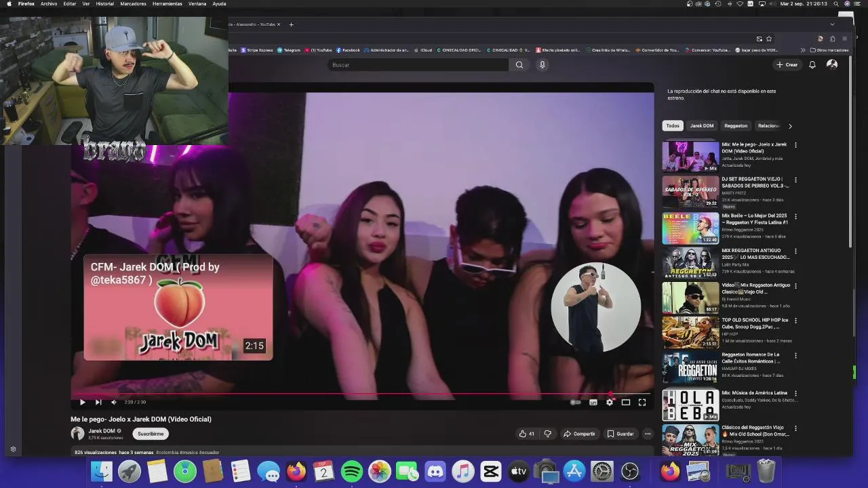
Task: Show more filter chips with arrow
Action: click(x=790, y=125)
